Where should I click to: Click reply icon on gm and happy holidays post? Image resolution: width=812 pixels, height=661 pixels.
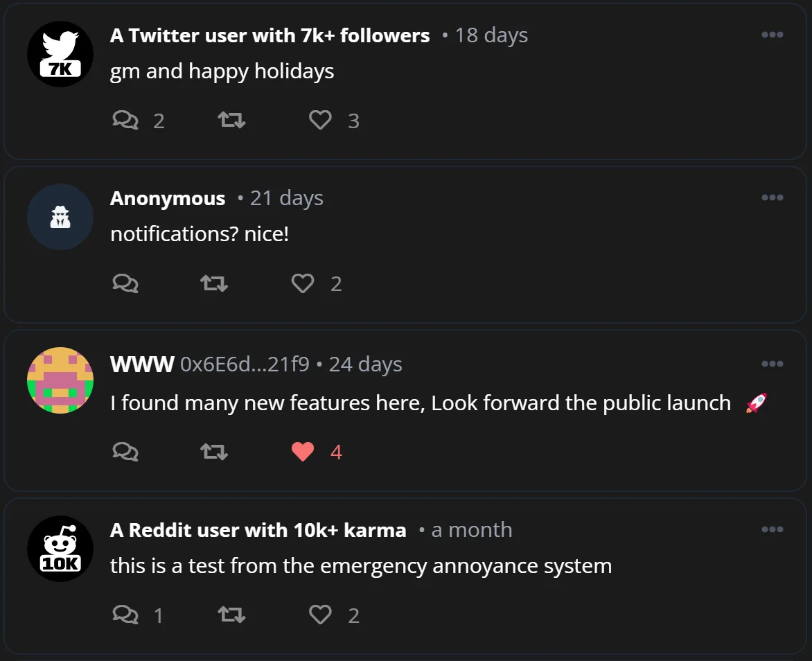pyautogui.click(x=125, y=120)
